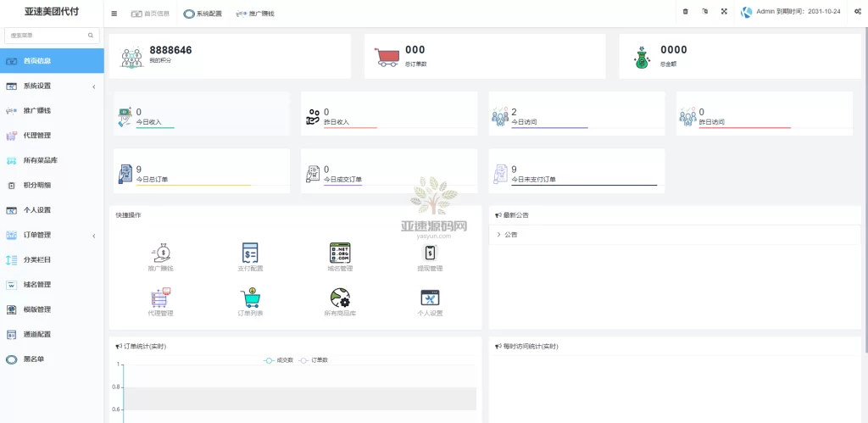Open 订单列表 shopping cart icon

[250, 298]
